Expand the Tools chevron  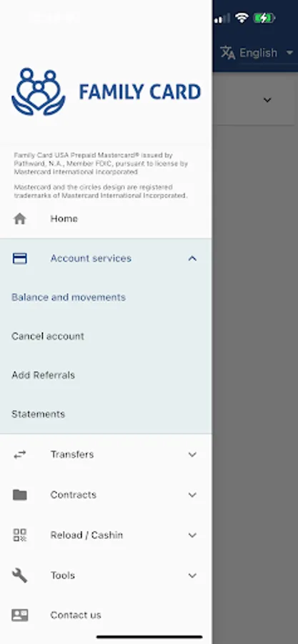coord(192,575)
